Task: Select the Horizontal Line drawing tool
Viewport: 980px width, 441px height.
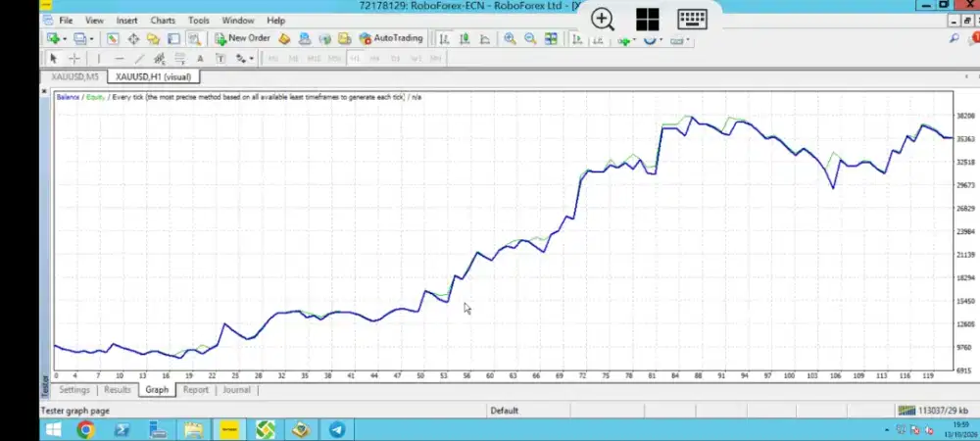Action: pos(119,58)
